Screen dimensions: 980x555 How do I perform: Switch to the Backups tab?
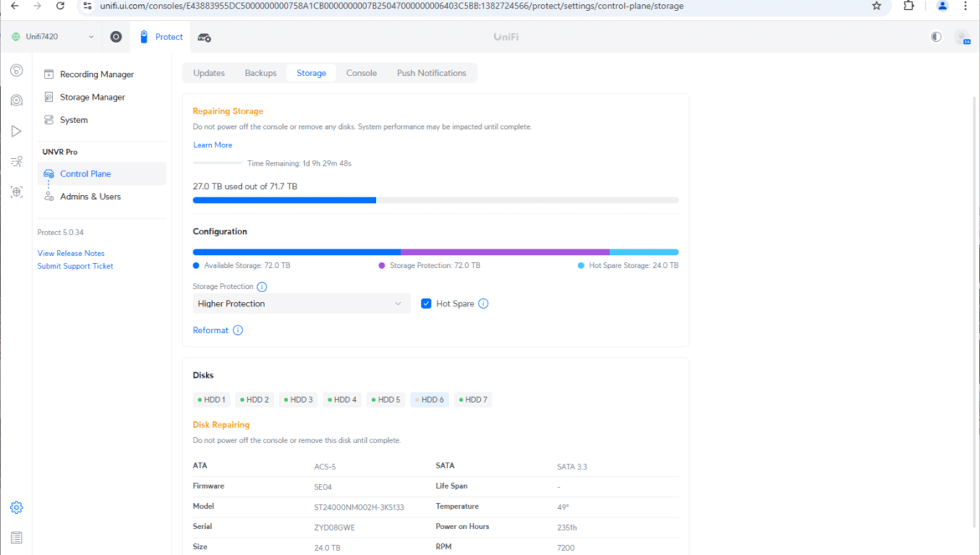260,73
